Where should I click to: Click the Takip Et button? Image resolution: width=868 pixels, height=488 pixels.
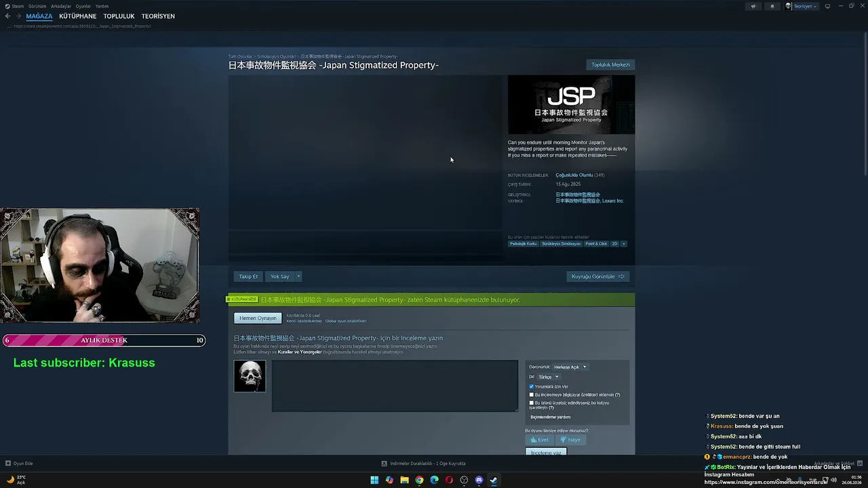248,277
